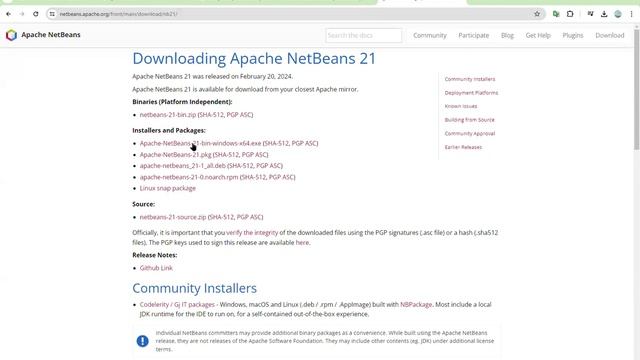
Task: Open the browser downloads tray icon
Action: (x=604, y=14)
